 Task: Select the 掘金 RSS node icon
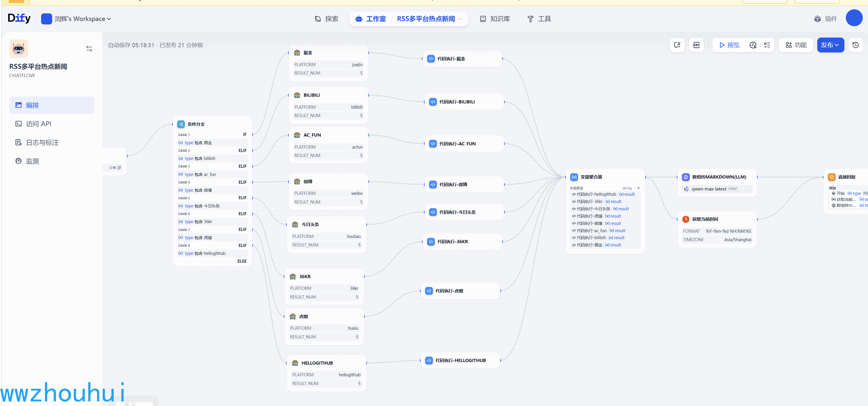pyautogui.click(x=297, y=53)
